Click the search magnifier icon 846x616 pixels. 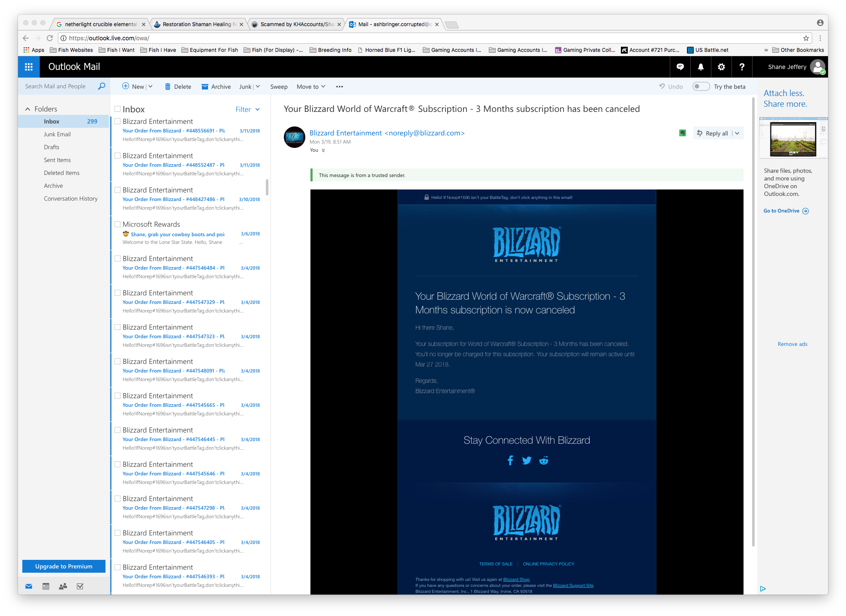[x=102, y=86]
